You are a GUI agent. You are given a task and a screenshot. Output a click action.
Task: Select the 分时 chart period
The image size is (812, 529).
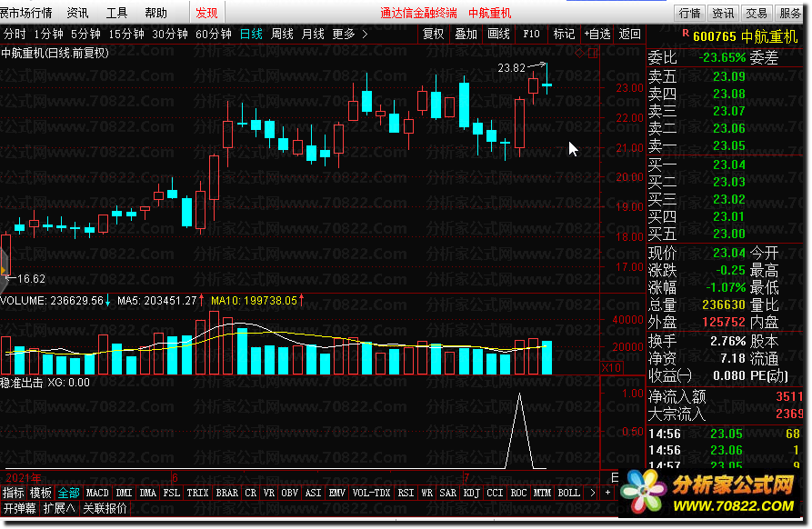pyautogui.click(x=15, y=35)
